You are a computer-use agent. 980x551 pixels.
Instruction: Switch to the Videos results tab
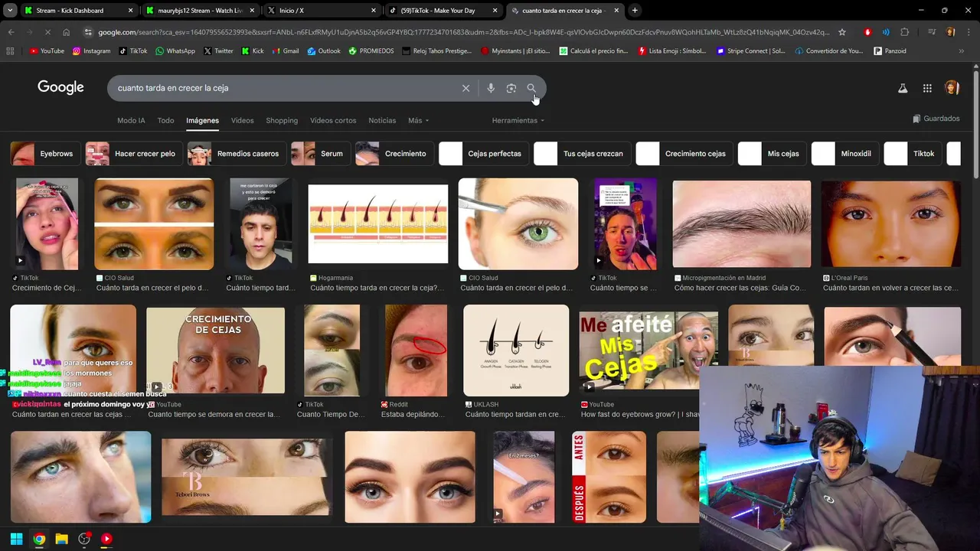[242, 120]
